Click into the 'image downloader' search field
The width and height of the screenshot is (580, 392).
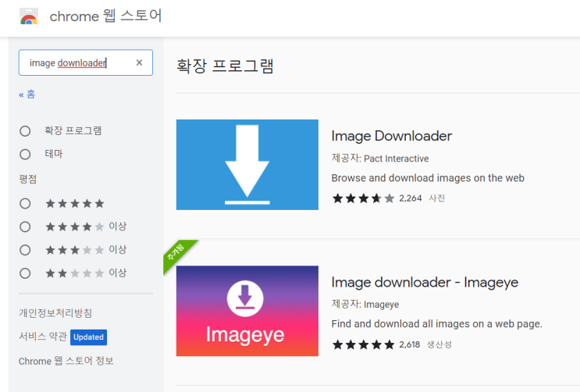click(x=85, y=62)
